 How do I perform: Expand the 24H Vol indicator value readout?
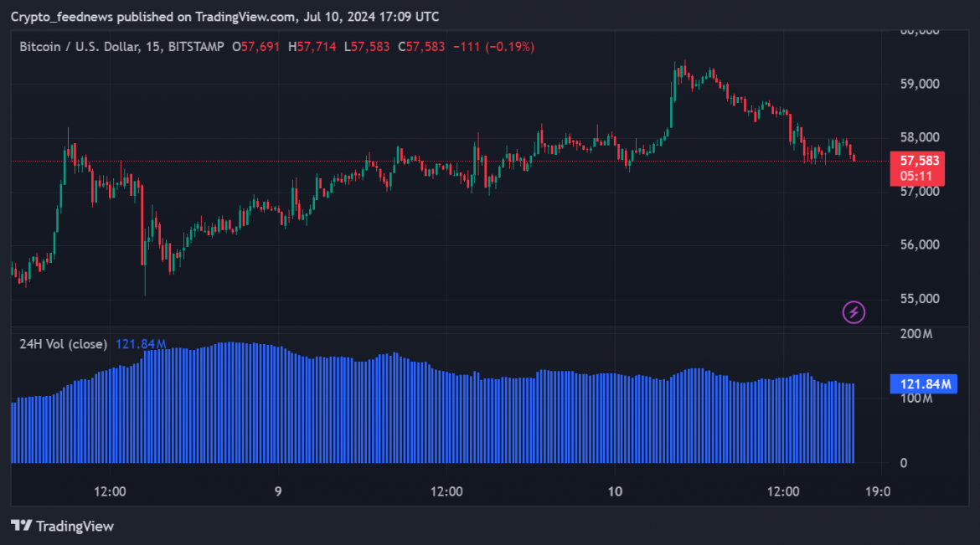click(x=141, y=343)
